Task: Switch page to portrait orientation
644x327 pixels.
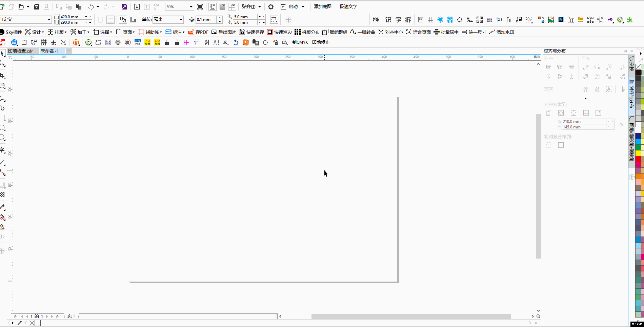Action: pyautogui.click(x=100, y=20)
